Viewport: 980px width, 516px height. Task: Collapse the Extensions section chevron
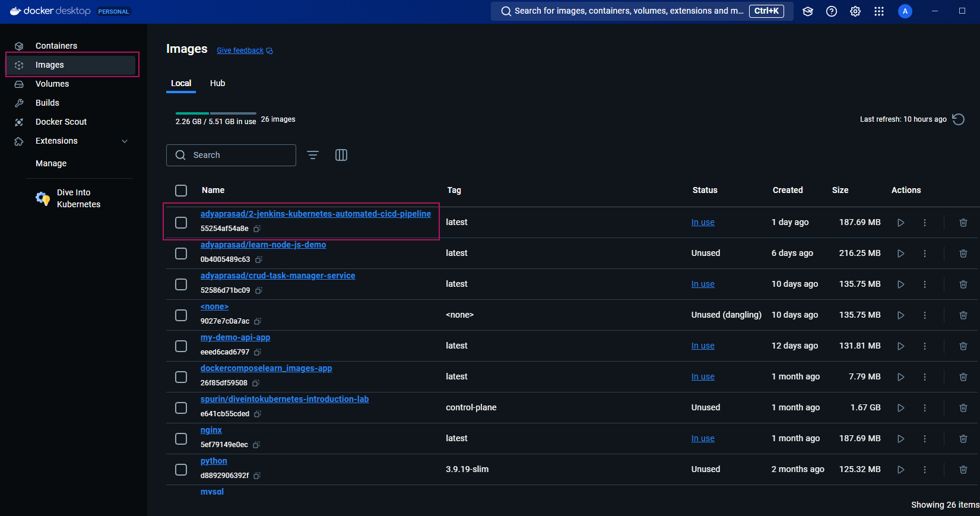[x=125, y=141]
